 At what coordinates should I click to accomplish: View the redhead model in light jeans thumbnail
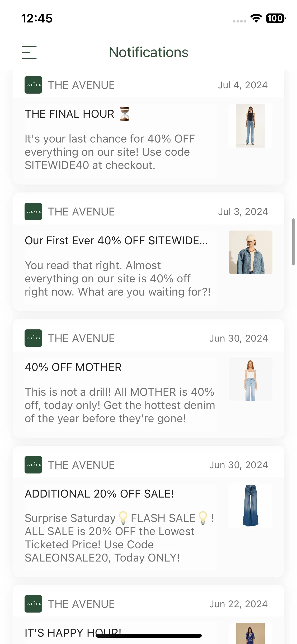coord(251,379)
